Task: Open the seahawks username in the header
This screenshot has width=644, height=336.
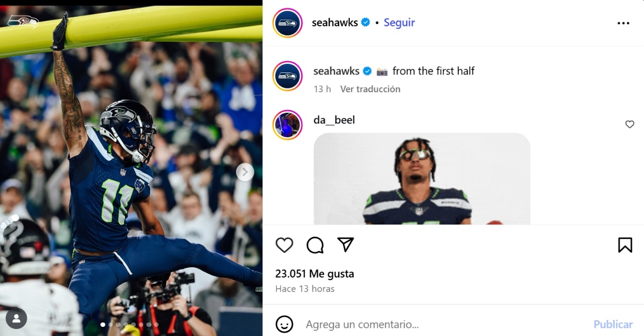Action: pyautogui.click(x=335, y=23)
